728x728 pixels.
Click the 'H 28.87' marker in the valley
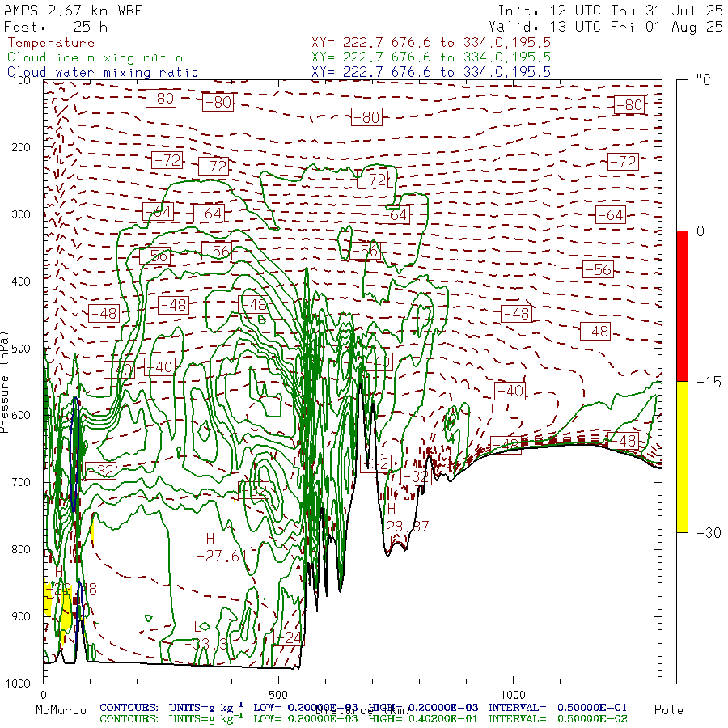(x=405, y=518)
